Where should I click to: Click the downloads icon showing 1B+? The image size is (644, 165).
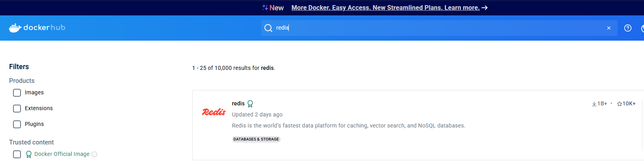click(x=594, y=104)
